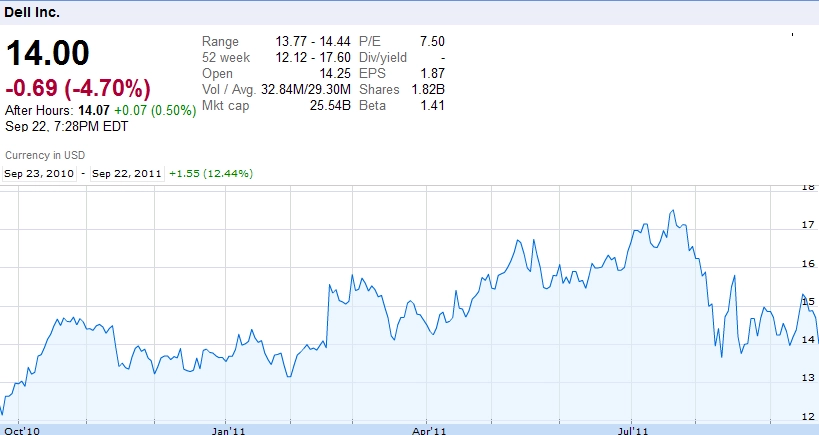Click the 17 price axis label
Screen dimensions: 819x435
tap(808, 225)
